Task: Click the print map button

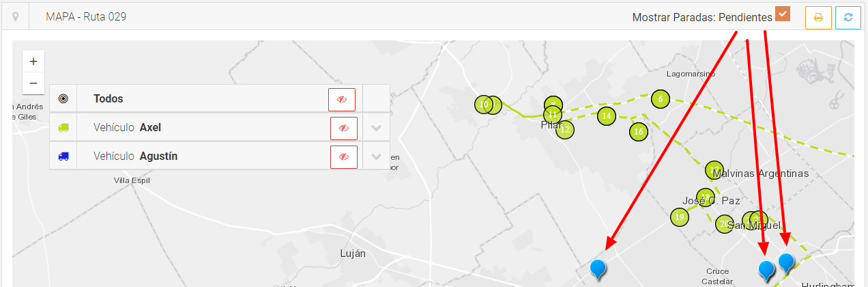Action: 818,18
